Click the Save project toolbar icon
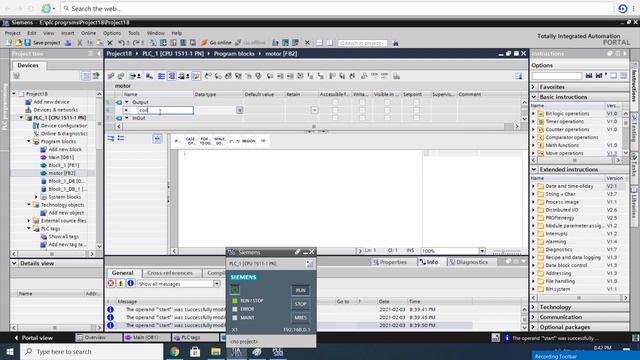 [x=27, y=42]
